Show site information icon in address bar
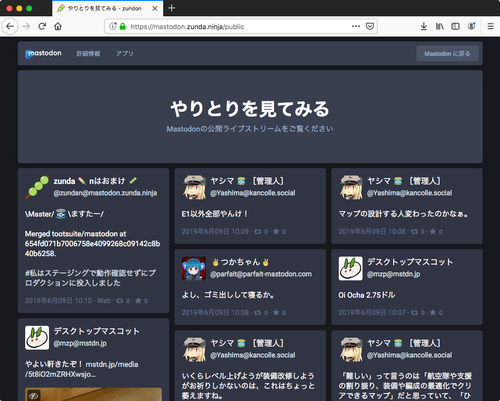The width and height of the screenshot is (500, 401). point(113,26)
